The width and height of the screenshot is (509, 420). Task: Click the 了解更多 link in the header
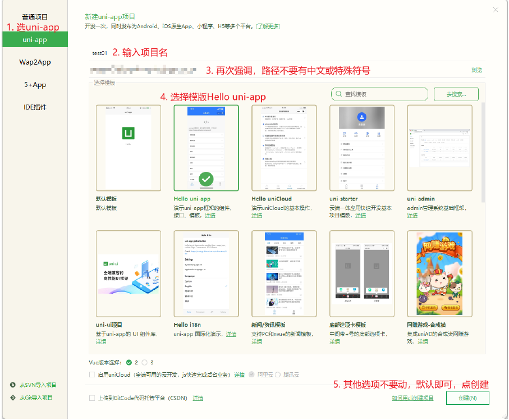click(268, 26)
